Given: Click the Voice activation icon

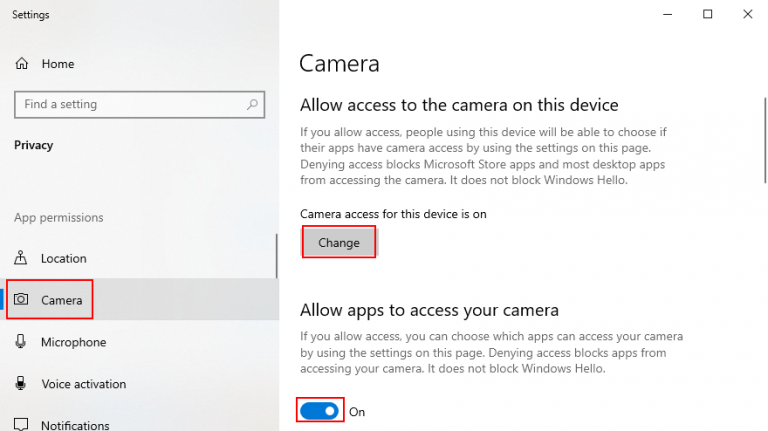Looking at the screenshot, I should pos(22,384).
